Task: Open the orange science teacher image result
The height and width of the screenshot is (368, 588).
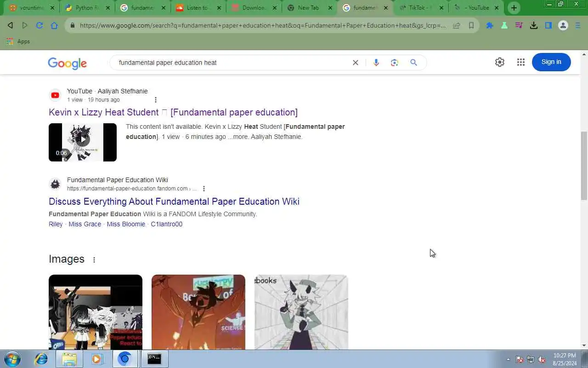Action: [x=198, y=312]
